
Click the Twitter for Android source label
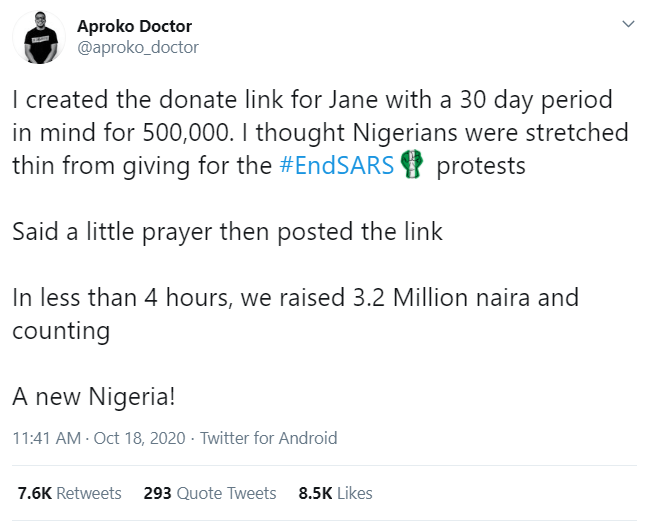coord(269,438)
